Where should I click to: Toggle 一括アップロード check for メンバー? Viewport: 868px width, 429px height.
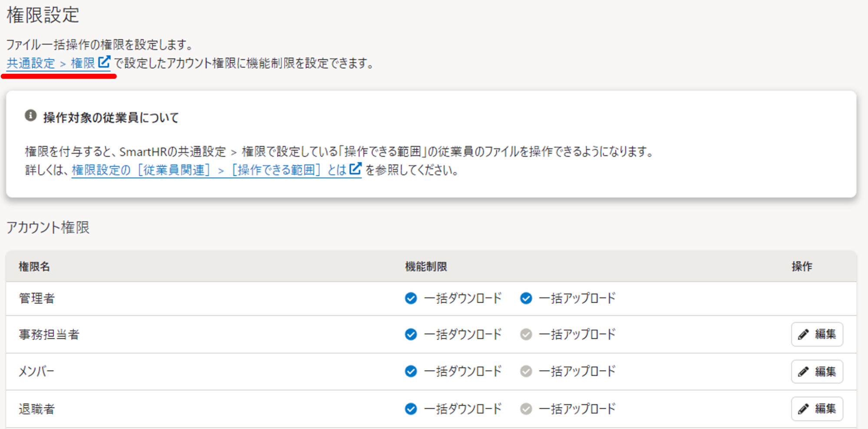[526, 372]
